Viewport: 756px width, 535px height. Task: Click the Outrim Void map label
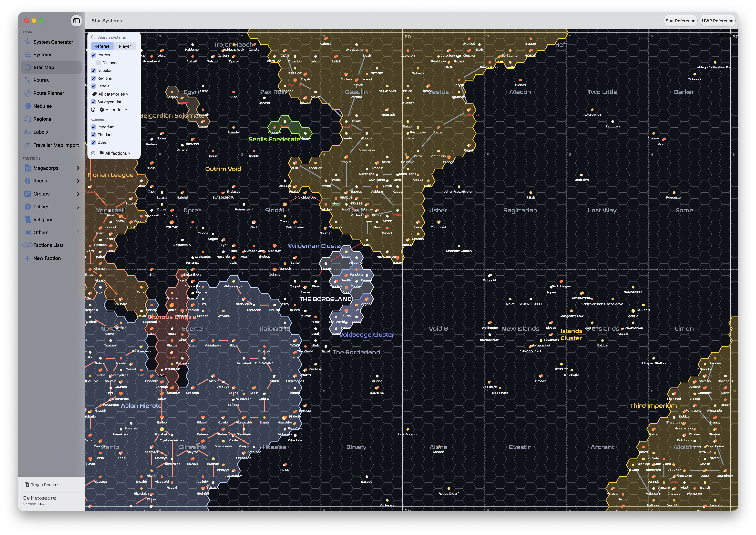[x=223, y=169]
